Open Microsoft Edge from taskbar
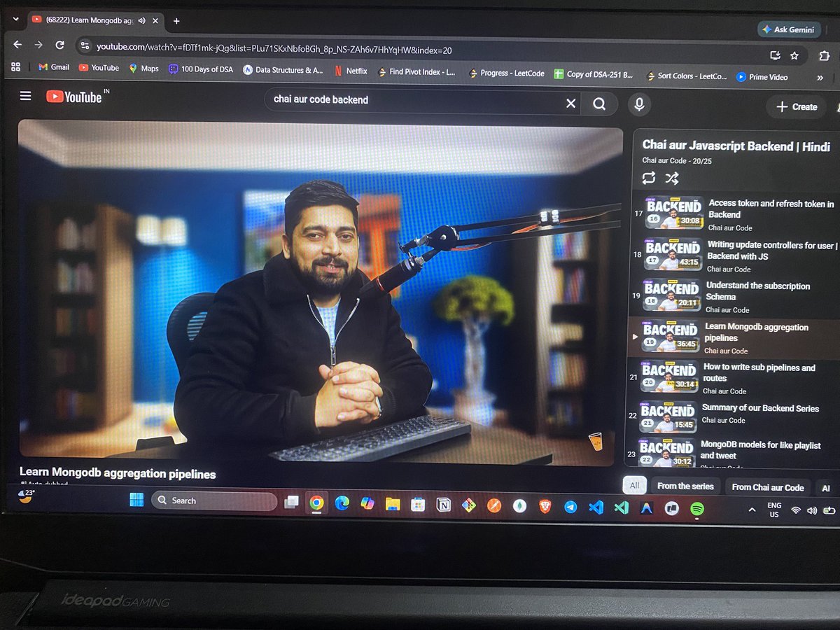 tap(342, 503)
